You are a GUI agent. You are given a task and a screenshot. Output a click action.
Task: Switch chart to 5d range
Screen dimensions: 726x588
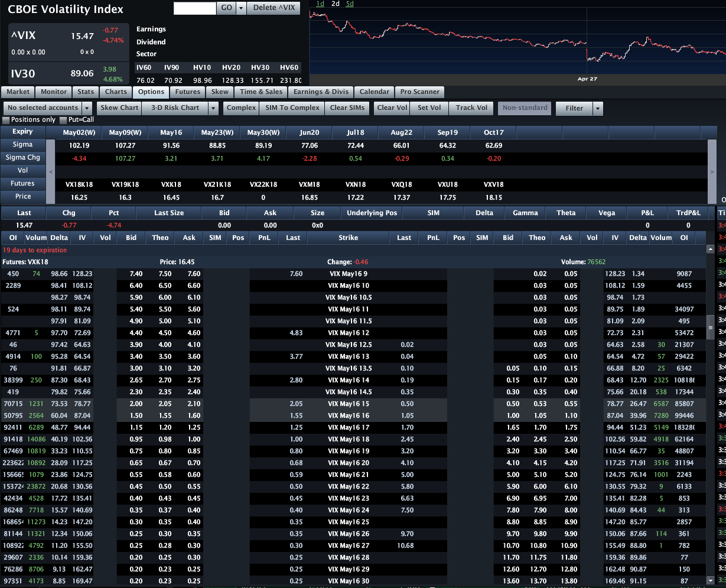(x=350, y=4)
